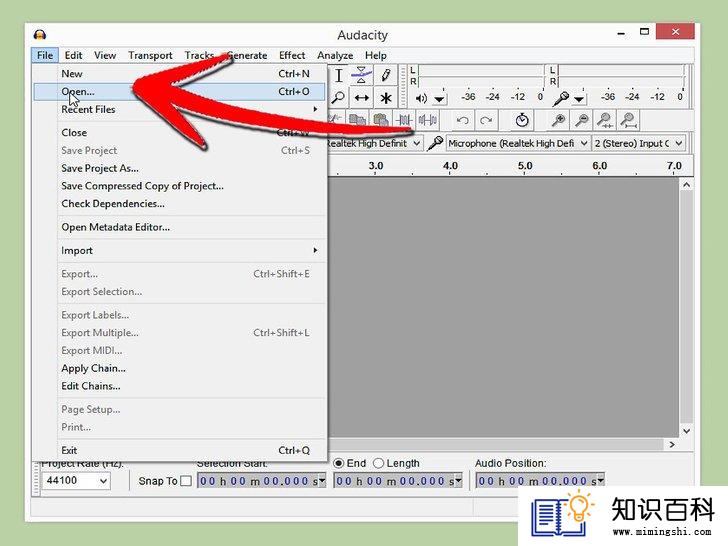728x546 pixels.
Task: Click the Zoom Out magnifier icon
Action: [x=581, y=120]
